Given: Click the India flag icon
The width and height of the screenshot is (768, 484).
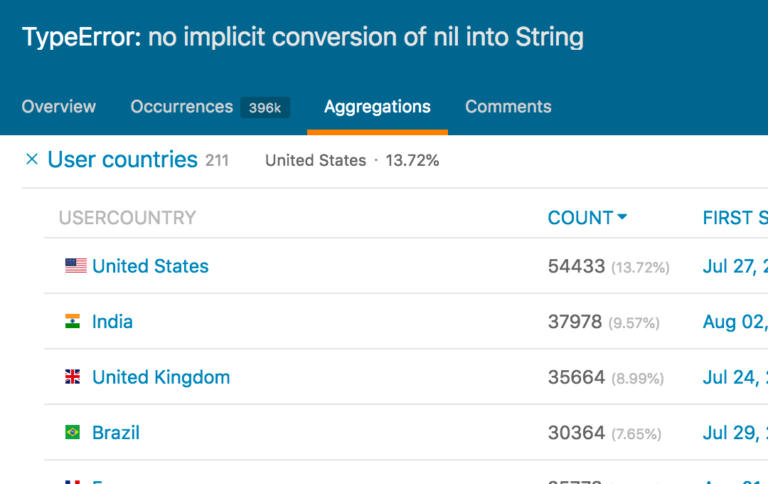Looking at the screenshot, I should [72, 321].
